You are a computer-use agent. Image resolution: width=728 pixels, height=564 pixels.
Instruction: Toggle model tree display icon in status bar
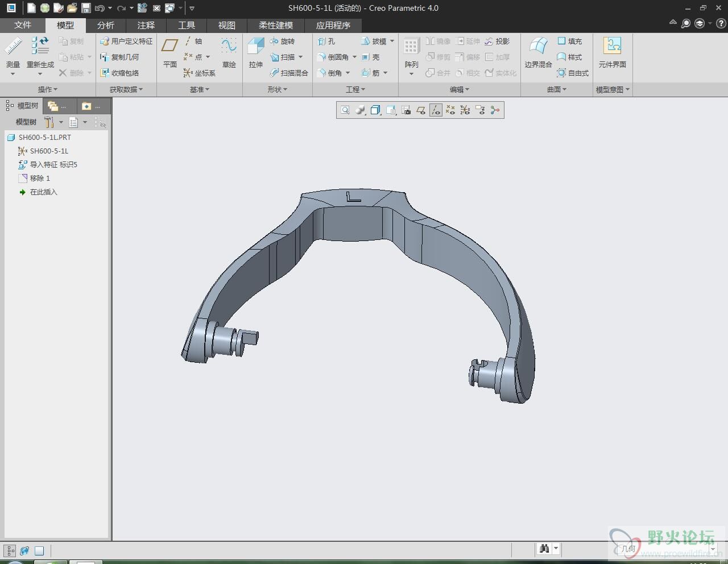pyautogui.click(x=10, y=550)
